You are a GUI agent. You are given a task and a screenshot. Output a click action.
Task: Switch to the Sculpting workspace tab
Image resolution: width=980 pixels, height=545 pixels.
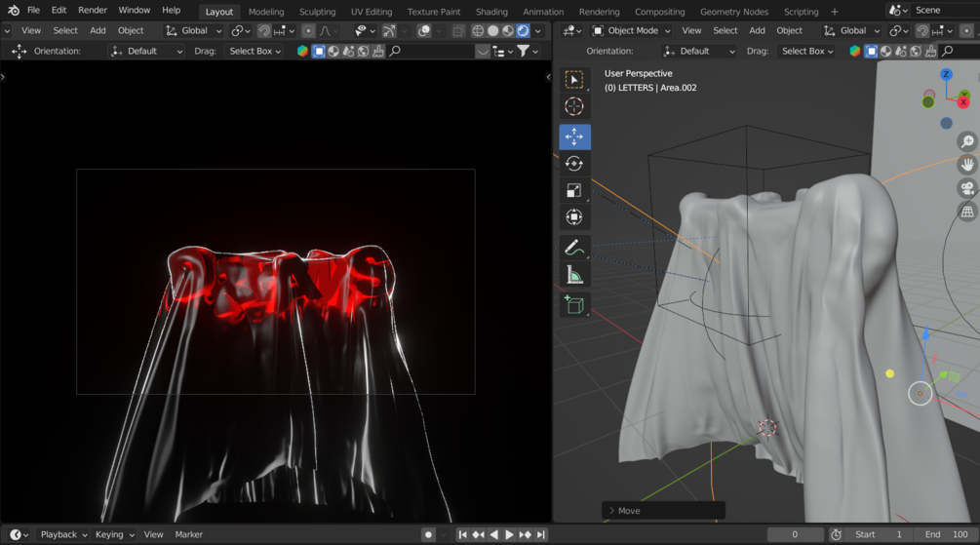point(317,12)
